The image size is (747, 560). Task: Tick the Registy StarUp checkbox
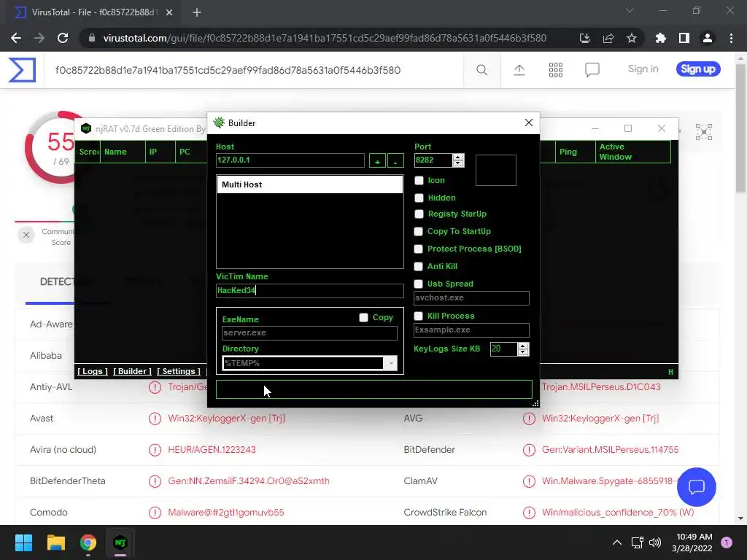pos(419,214)
